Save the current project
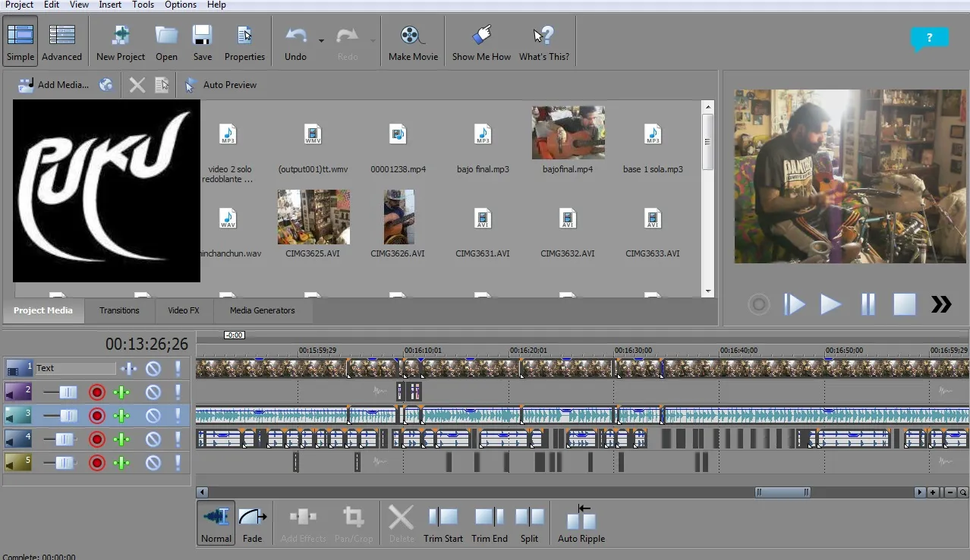The image size is (970, 560). pyautogui.click(x=203, y=42)
